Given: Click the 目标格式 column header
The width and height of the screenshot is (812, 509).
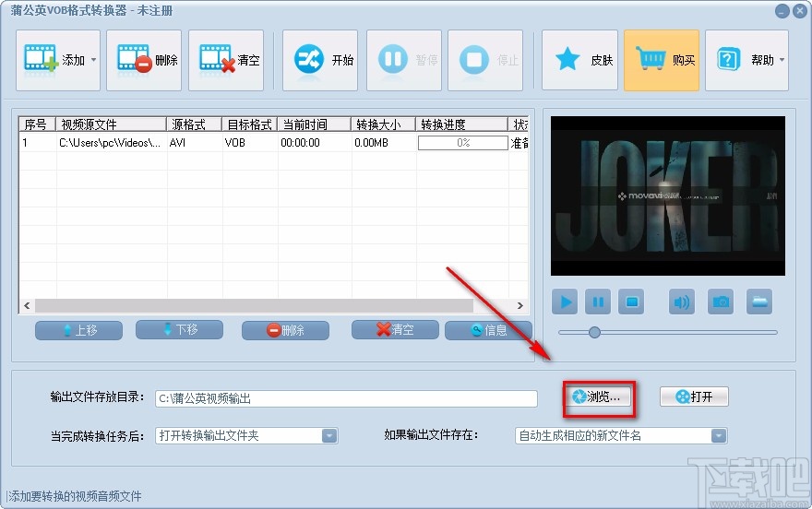Looking at the screenshot, I should [250, 124].
